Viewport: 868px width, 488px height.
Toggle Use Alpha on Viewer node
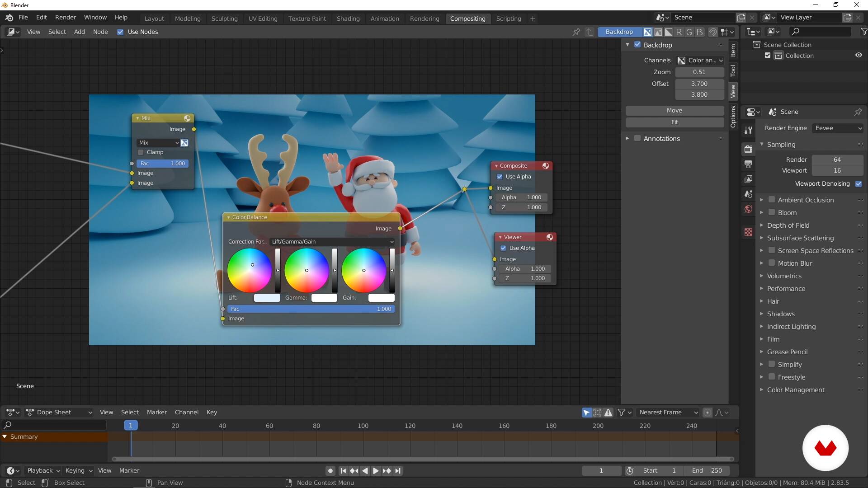click(503, 248)
